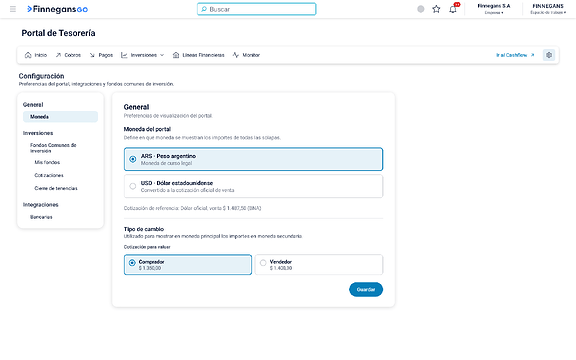Click the Integraciones sidebar section heading
This screenshot has height=360, width=576.
(40, 205)
